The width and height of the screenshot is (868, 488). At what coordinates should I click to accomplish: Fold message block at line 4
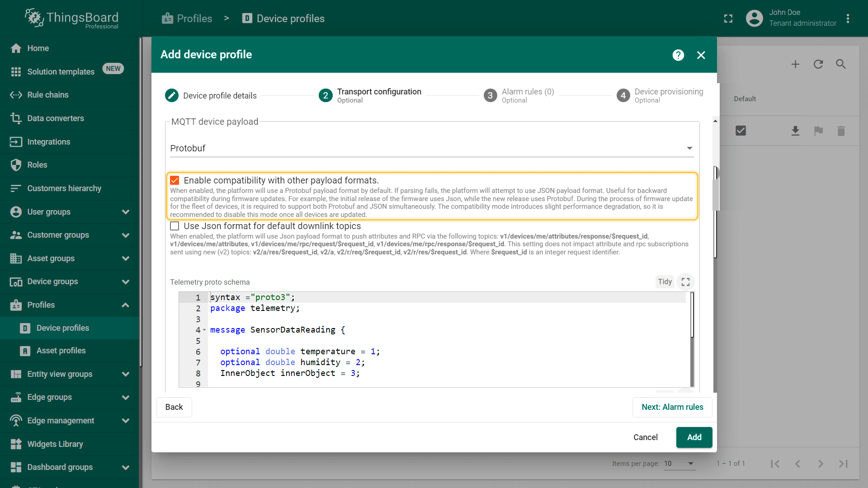tap(204, 330)
